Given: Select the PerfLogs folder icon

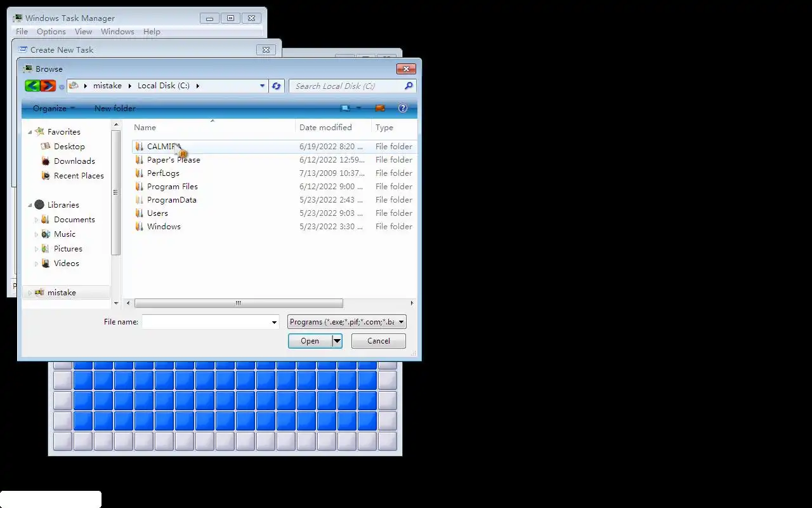Looking at the screenshot, I should point(140,173).
